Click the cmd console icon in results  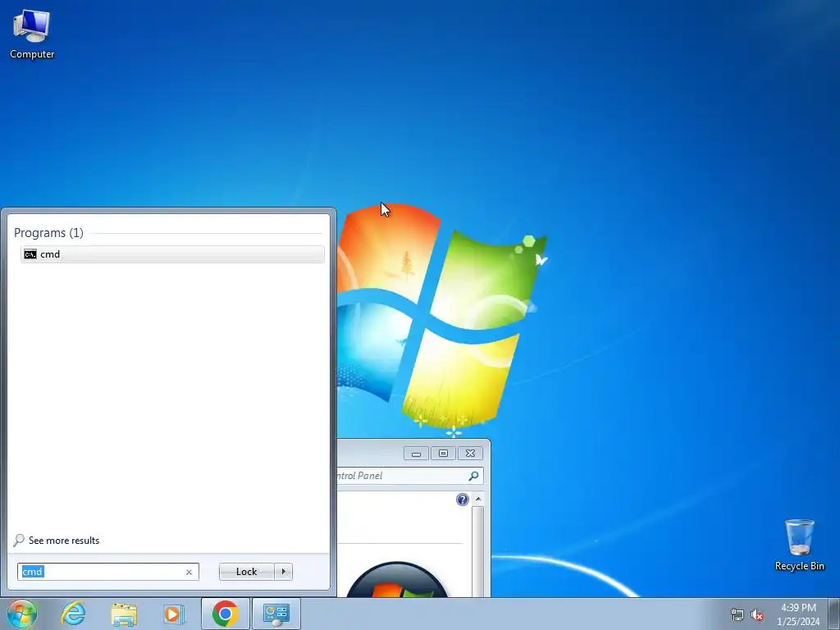point(30,254)
